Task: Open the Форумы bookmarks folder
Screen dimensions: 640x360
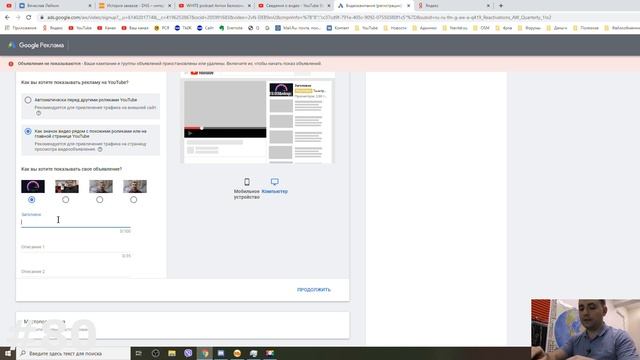Action: [x=529, y=28]
